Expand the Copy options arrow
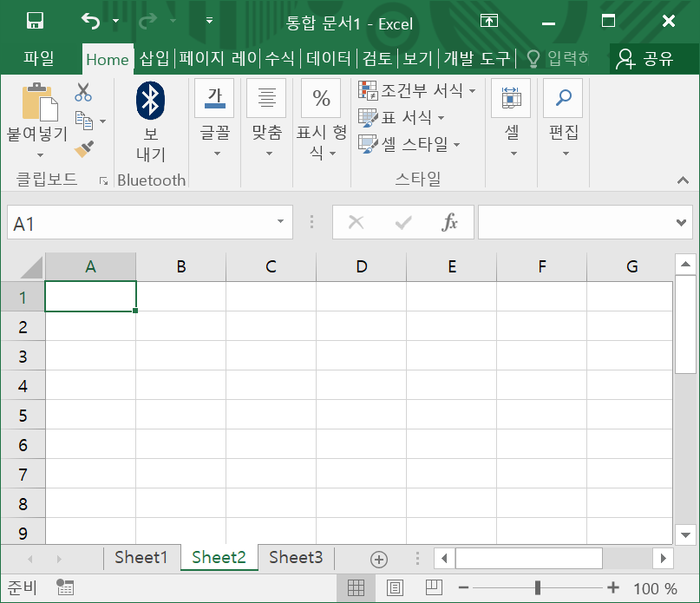Screen dimensions: 700x603 click(102, 121)
